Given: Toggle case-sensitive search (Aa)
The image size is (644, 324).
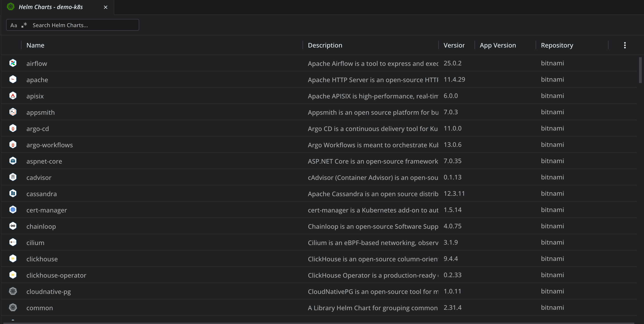Looking at the screenshot, I should click(x=14, y=25).
